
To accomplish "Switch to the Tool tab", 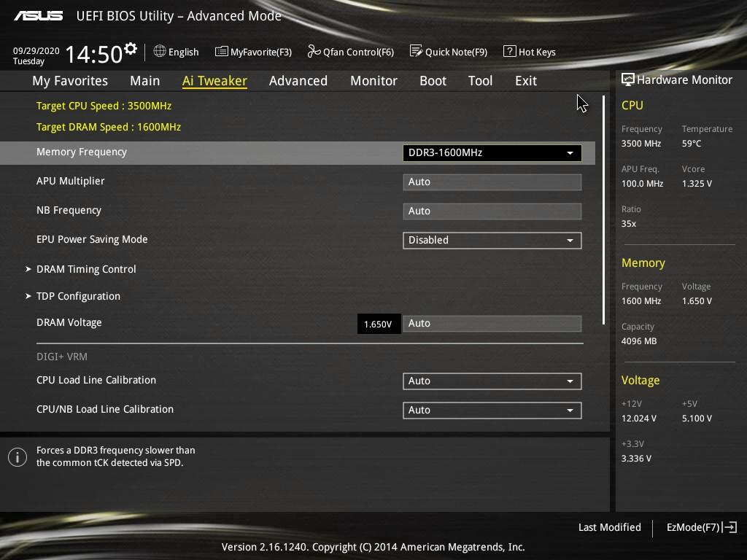I will click(480, 81).
